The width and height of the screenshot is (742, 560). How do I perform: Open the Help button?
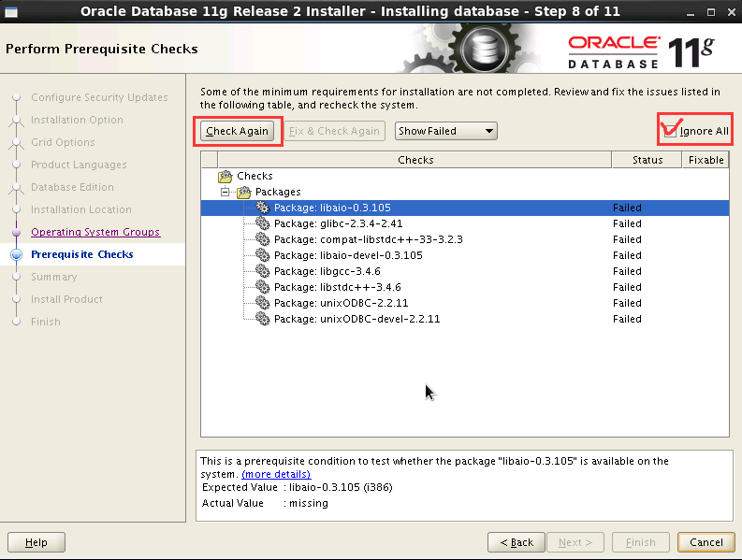(36, 542)
